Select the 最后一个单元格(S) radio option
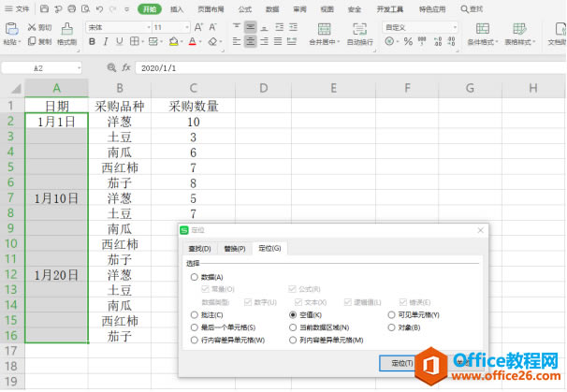 click(195, 327)
